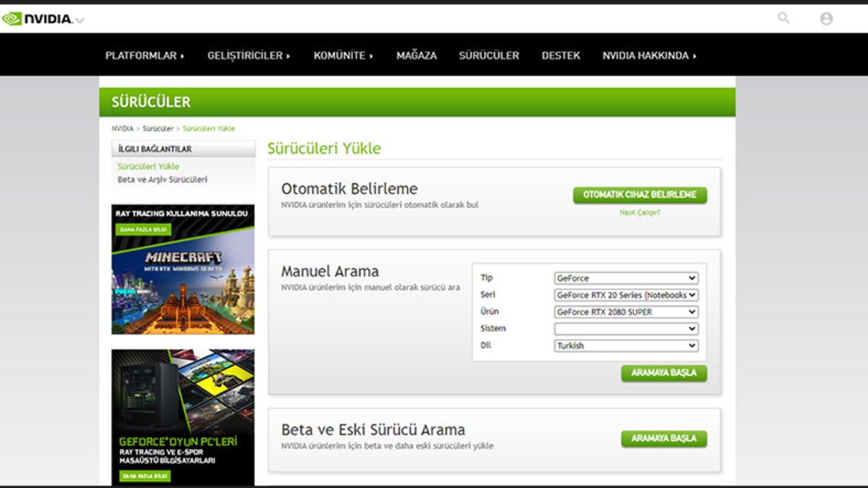Open the GELİŞTİRİCİLER menu
Screen dimensions: 868x488
tap(248, 56)
